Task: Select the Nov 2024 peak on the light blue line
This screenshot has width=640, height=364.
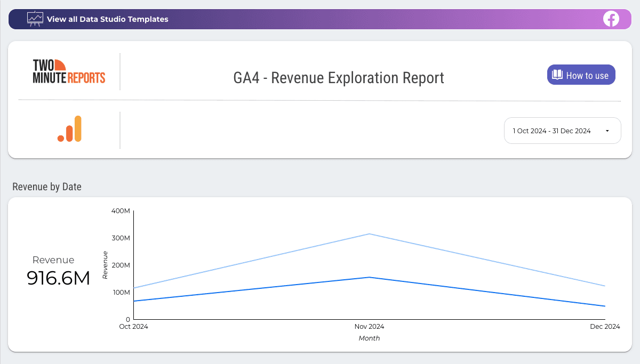Action: (x=369, y=233)
